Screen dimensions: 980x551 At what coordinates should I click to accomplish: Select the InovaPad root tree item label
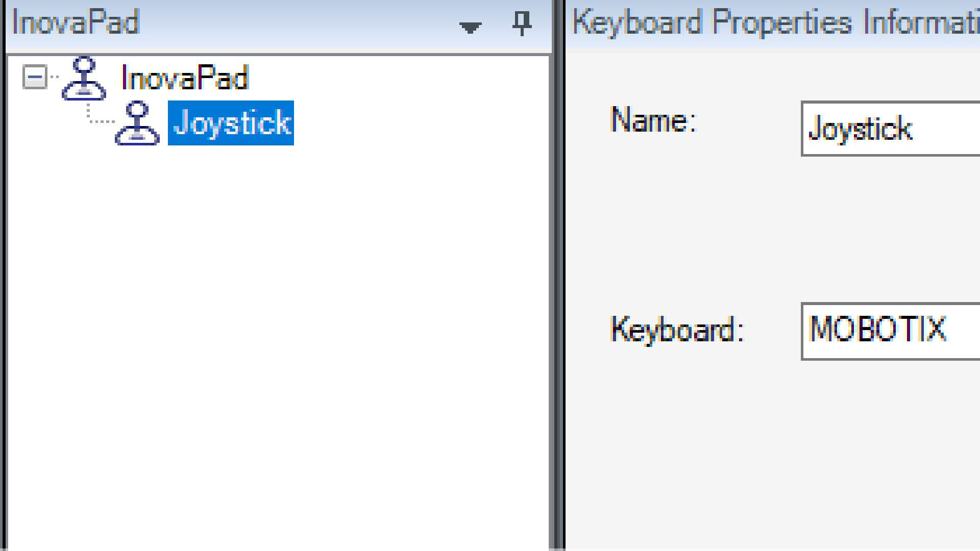pyautogui.click(x=185, y=79)
